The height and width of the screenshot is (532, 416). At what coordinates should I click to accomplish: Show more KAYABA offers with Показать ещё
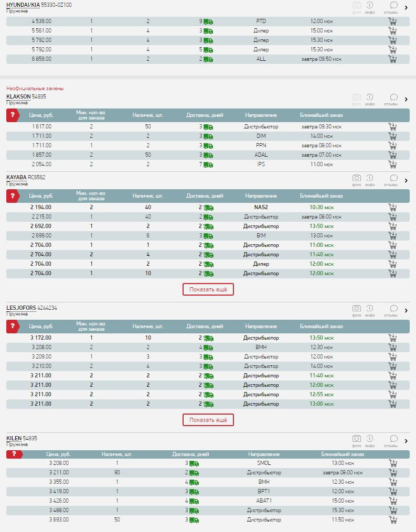208,289
